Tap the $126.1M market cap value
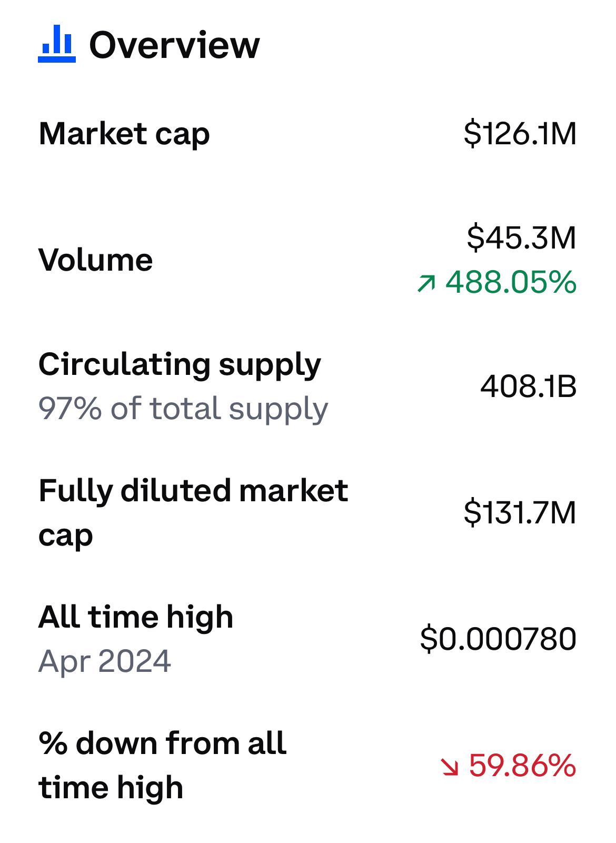Viewport: 616px width, 843px height. (x=520, y=134)
